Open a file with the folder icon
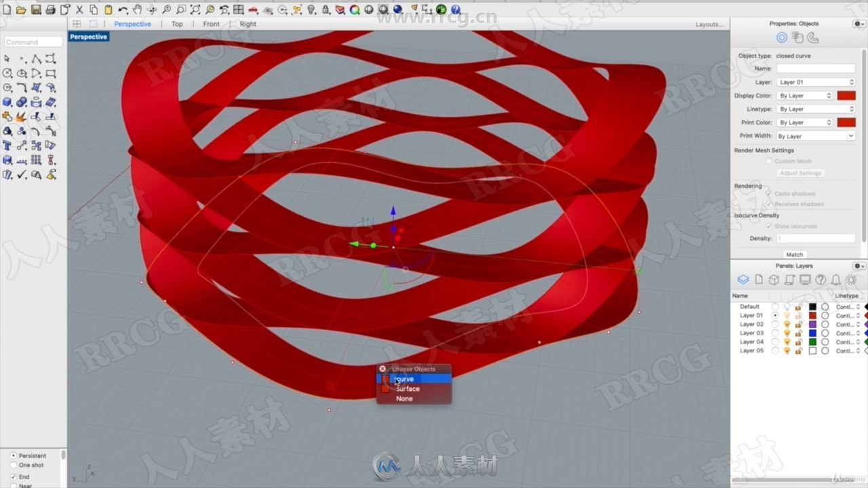The width and height of the screenshot is (868, 488). pos(21,9)
